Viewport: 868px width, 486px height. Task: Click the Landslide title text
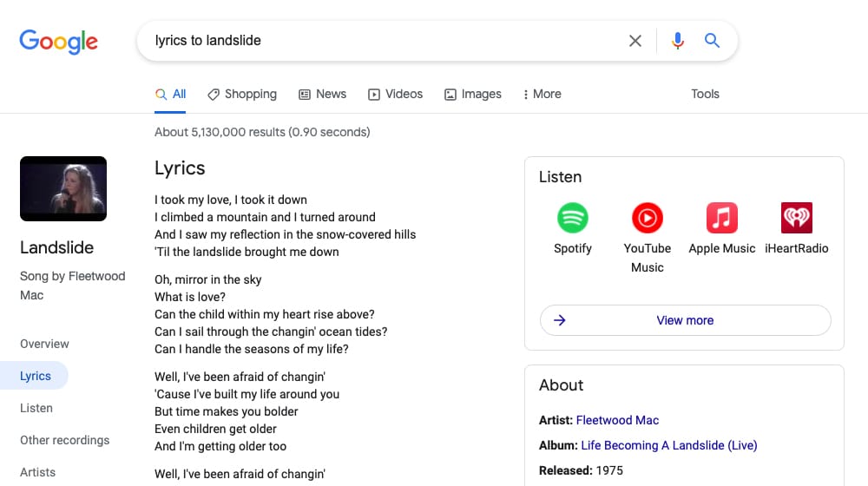tap(56, 247)
